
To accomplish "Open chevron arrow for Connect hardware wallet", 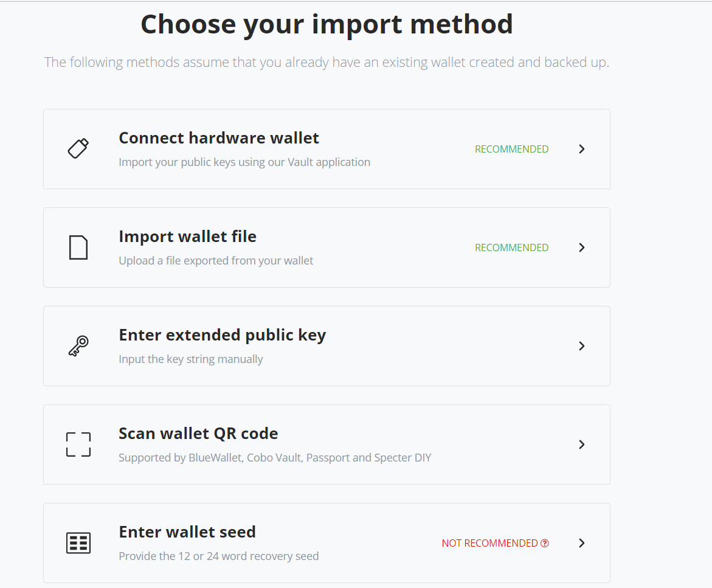I will click(582, 149).
